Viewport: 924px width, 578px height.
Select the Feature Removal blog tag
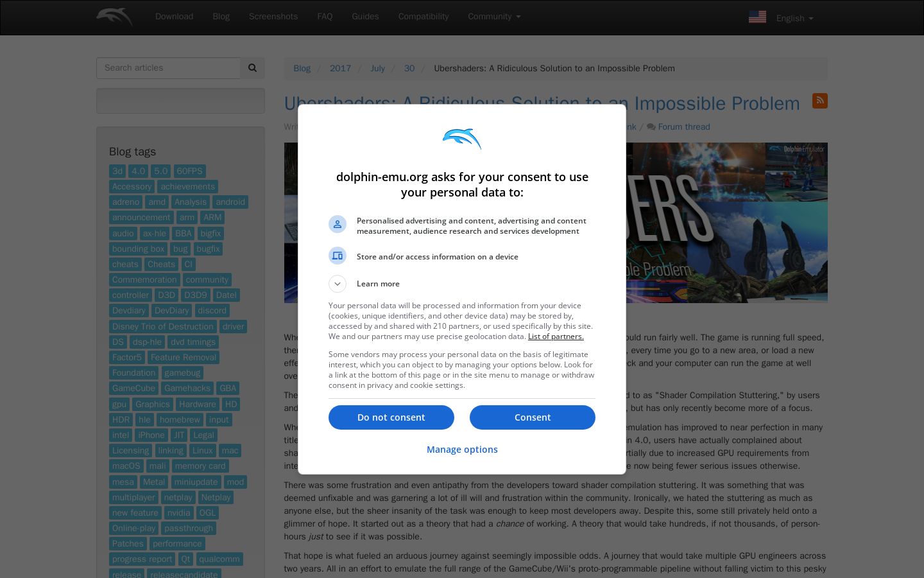coord(184,357)
